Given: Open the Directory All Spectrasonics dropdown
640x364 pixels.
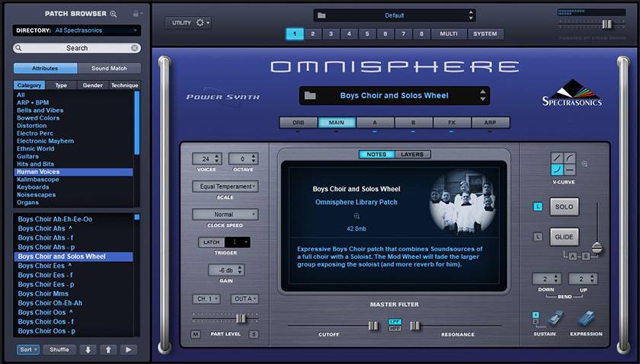Looking at the screenshot, I should (x=77, y=30).
